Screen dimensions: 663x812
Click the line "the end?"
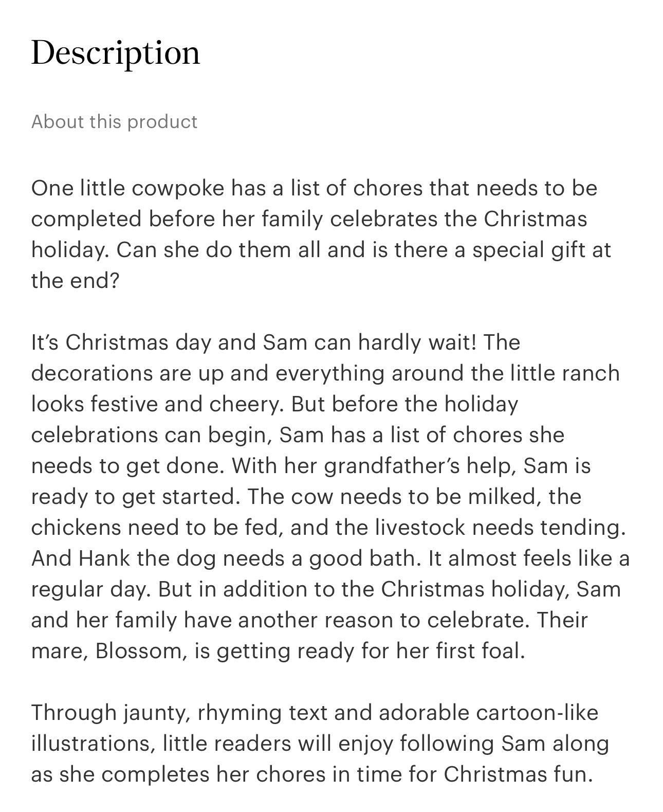(75, 281)
